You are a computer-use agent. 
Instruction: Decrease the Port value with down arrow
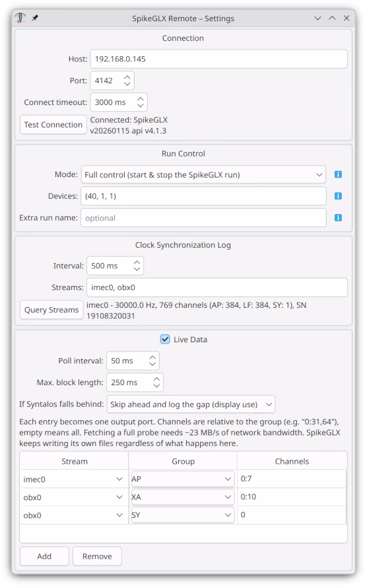pos(127,85)
